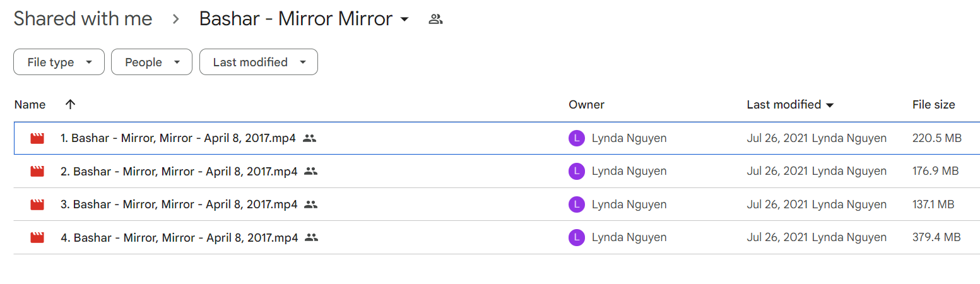Viewport: 980px width, 284px height.
Task: Click Lynda Nguyen's purple avatar in first row
Action: pyautogui.click(x=576, y=138)
